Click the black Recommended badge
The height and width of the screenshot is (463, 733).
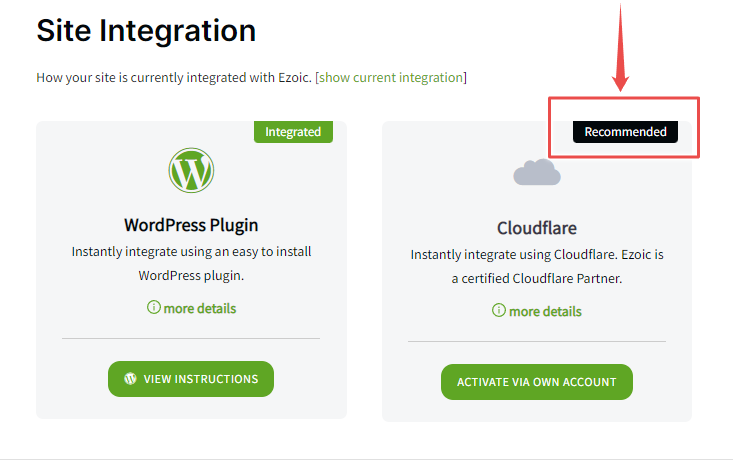click(625, 132)
